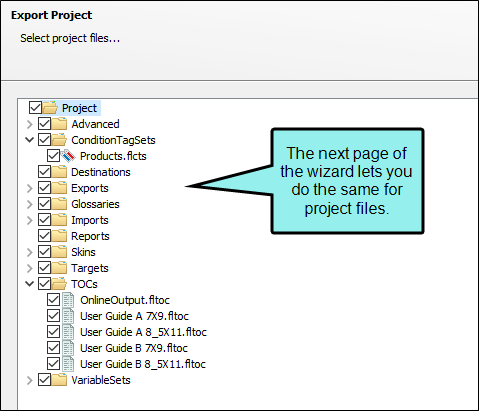479x411 pixels.
Task: Expand the VariableSets folder
Action: [30, 380]
